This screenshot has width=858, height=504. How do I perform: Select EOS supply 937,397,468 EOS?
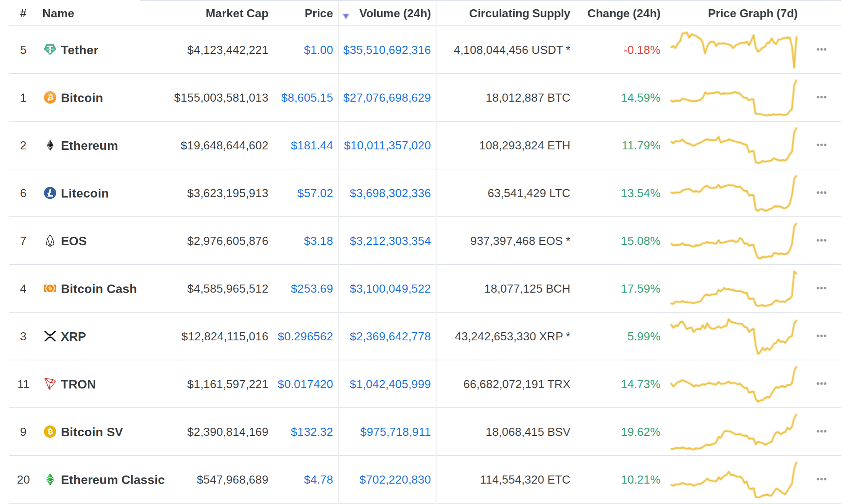[516, 241]
